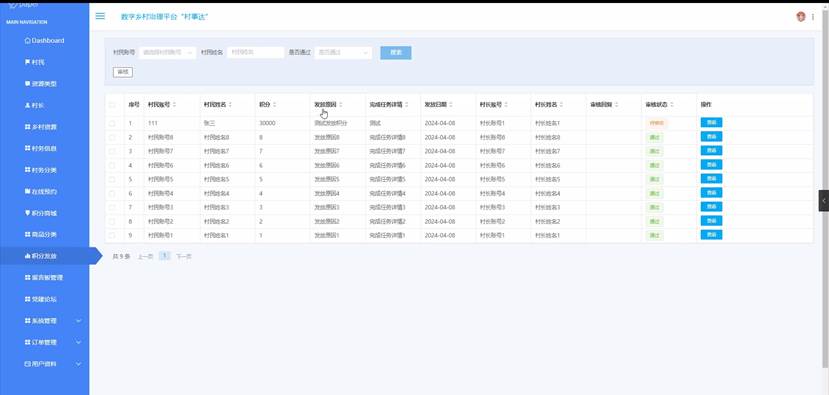Go to the next page (下一页)
Image resolution: width=829 pixels, height=395 pixels.
(183, 256)
